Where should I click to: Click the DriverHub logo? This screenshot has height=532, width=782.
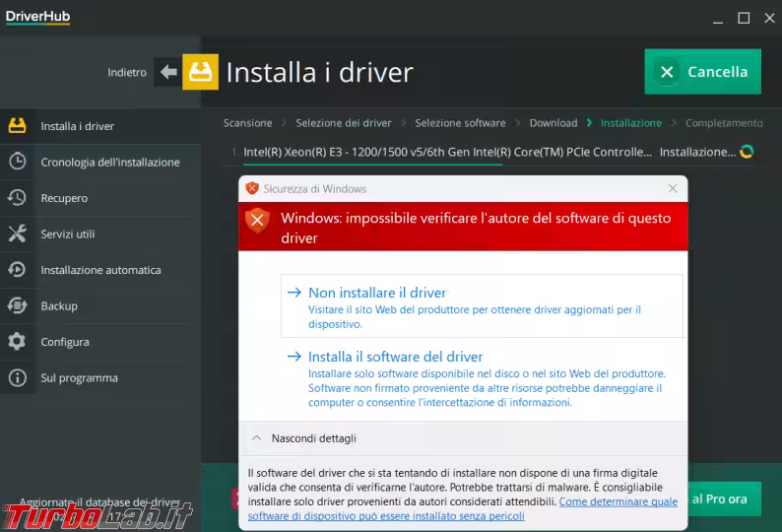[37, 17]
